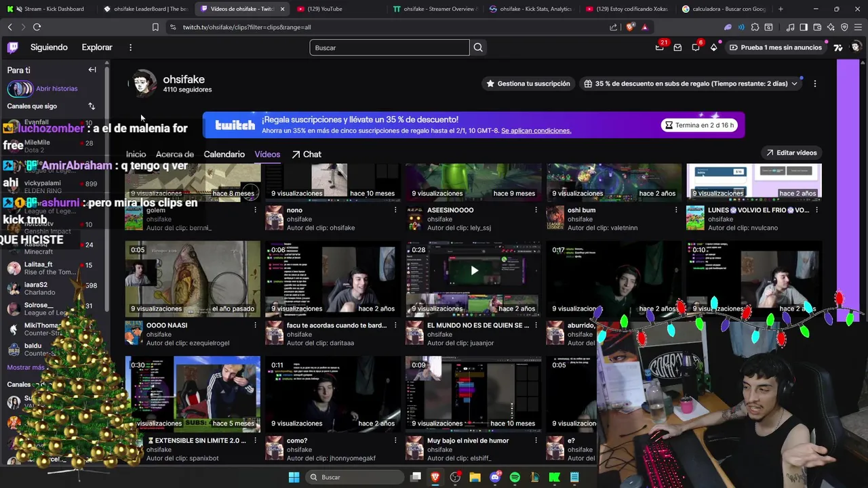Open the three-dot menu next to Explorar
The width and height of the screenshot is (868, 488).
click(x=130, y=47)
